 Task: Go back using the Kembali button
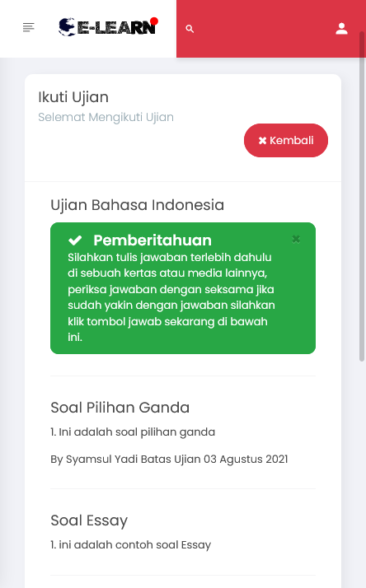pos(286,140)
